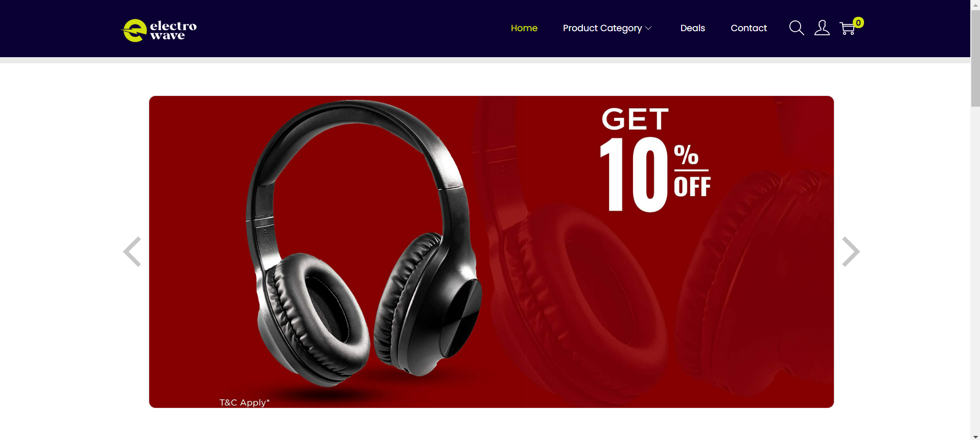The width and height of the screenshot is (980, 440).
Task: Open the Deals page
Action: click(x=692, y=28)
